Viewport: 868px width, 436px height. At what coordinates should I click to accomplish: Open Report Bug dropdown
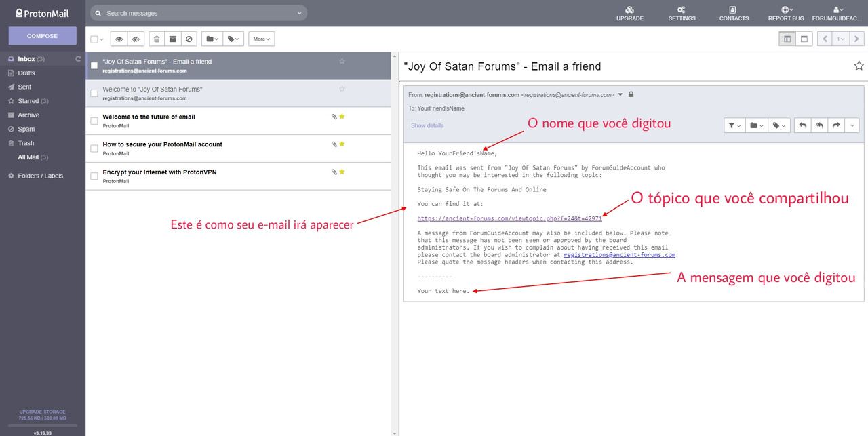[786, 14]
